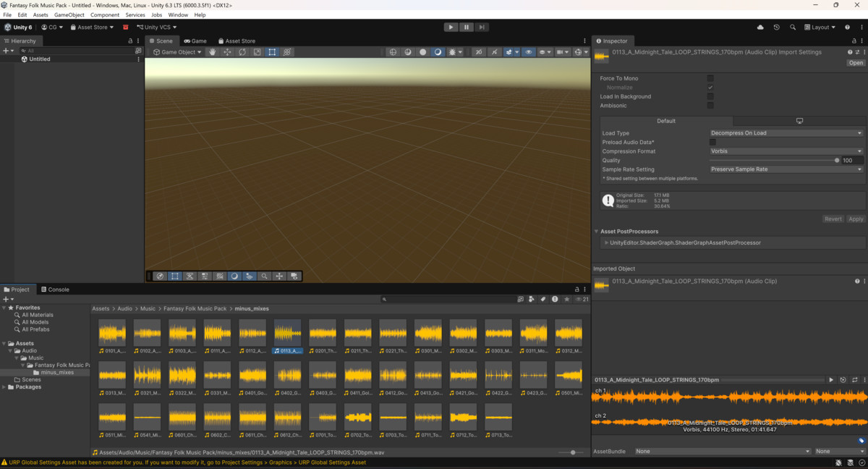Select the Hand view tool
The height and width of the screenshot is (469, 868).
(x=212, y=52)
